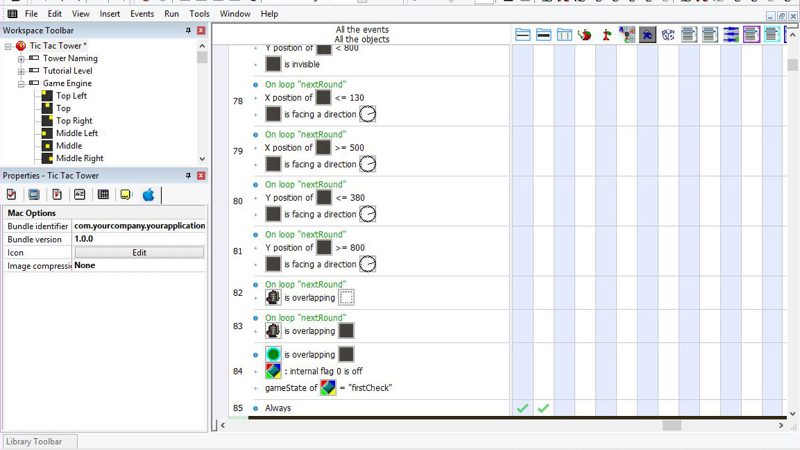Open the Settings tab icon in Properties panel
Screen dimensions: 800x450
(11, 194)
